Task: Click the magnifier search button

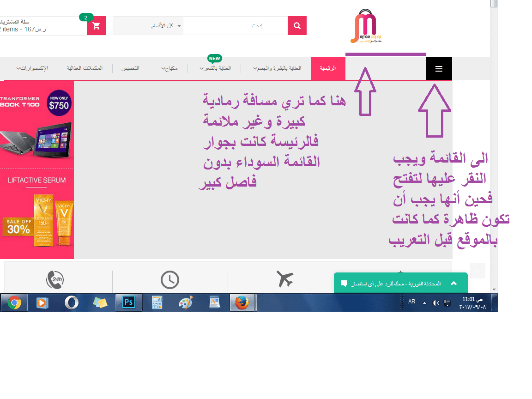Action: coord(297,26)
